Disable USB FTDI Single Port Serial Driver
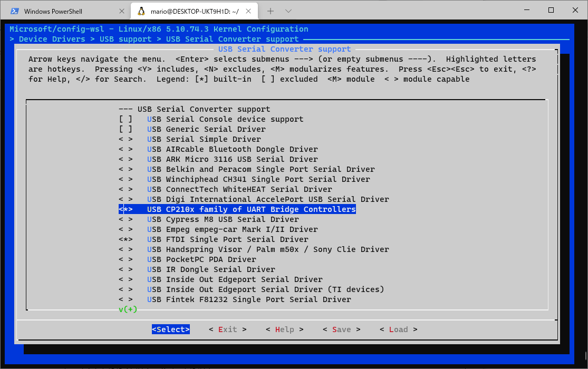The image size is (588, 369). [x=126, y=239]
